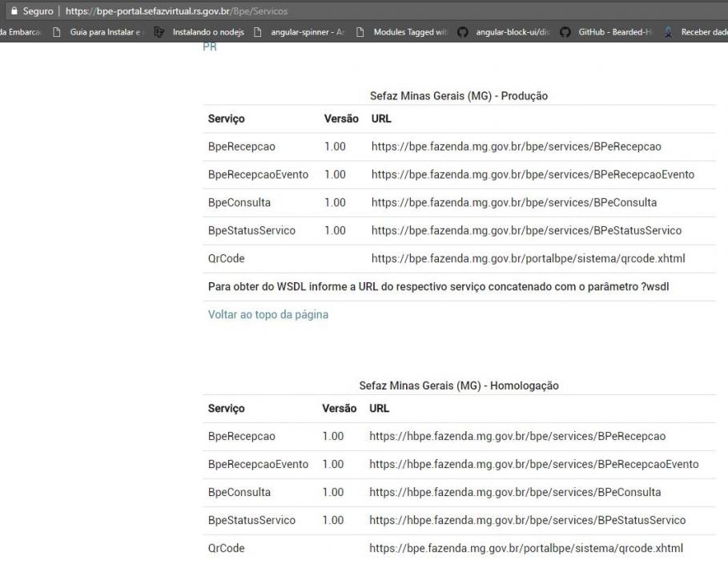Click 'URL' header in Homologação table
Screen dimensions: 728x561
click(380, 408)
